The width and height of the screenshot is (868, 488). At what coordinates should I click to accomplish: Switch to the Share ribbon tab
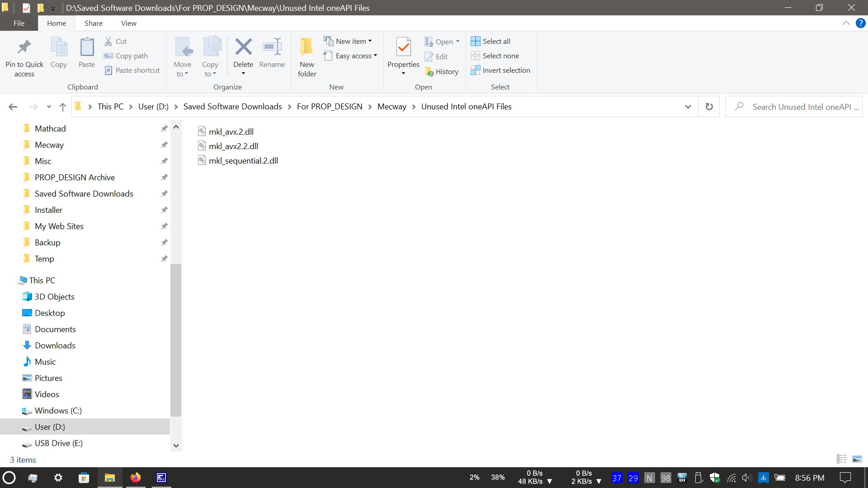94,23
